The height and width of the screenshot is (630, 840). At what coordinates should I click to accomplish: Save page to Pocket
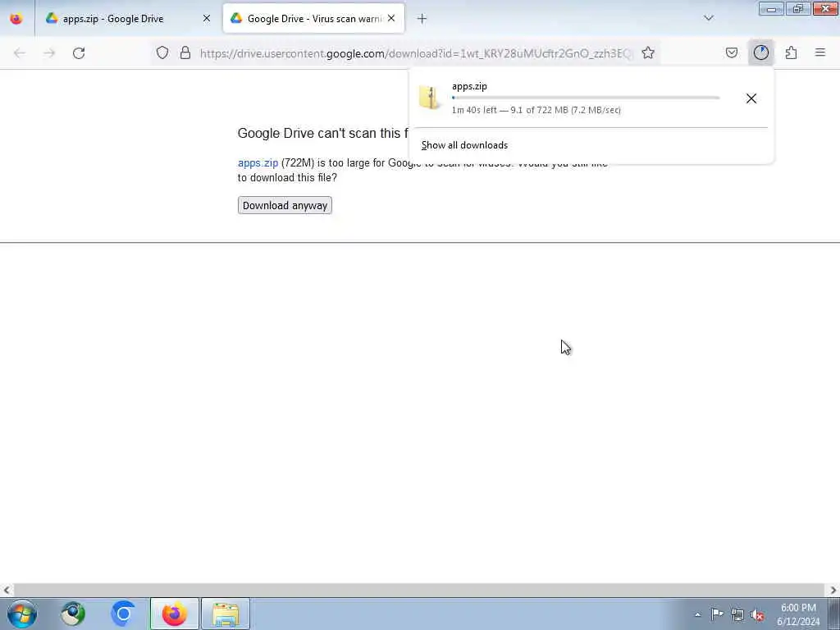click(x=731, y=53)
